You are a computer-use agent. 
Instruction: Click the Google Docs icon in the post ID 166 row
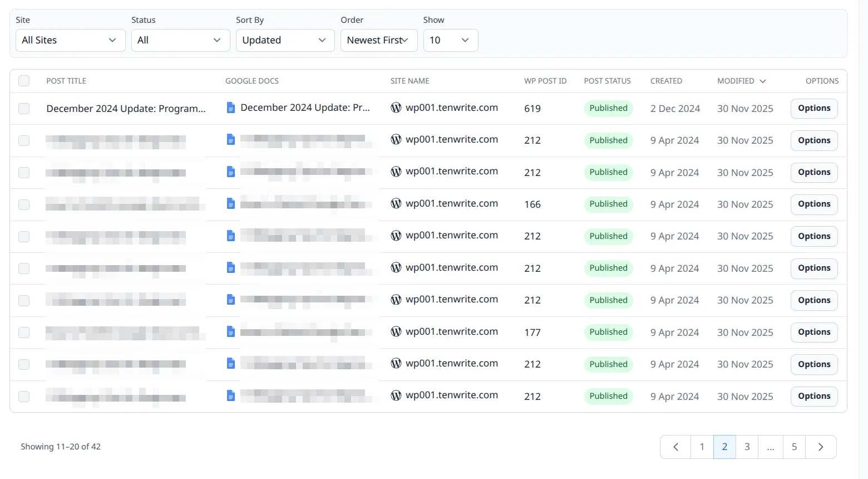click(x=231, y=204)
